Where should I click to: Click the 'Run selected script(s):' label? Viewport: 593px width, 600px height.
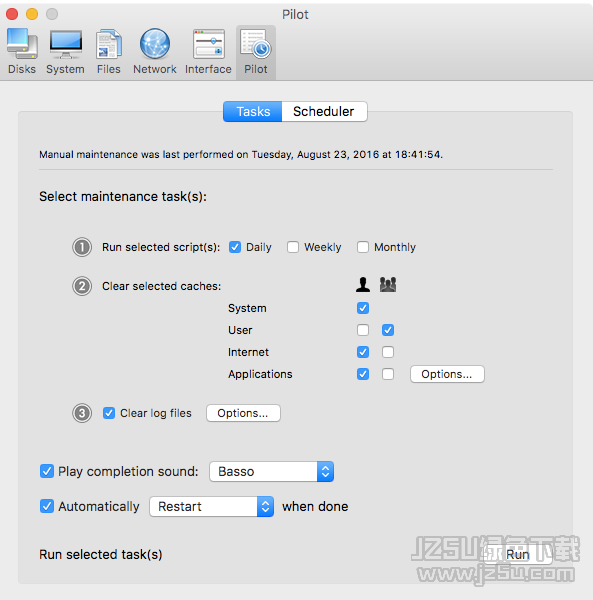(161, 247)
